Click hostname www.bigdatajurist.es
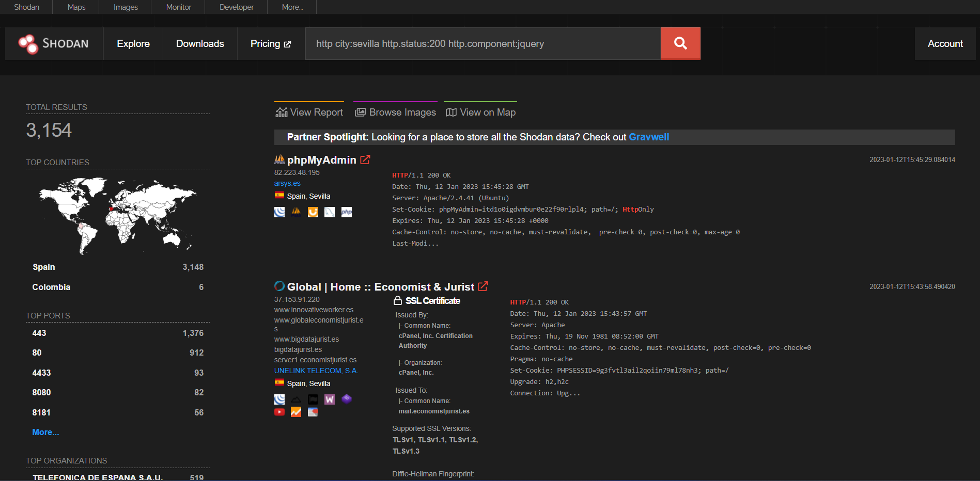This screenshot has height=481, width=980. tap(307, 339)
